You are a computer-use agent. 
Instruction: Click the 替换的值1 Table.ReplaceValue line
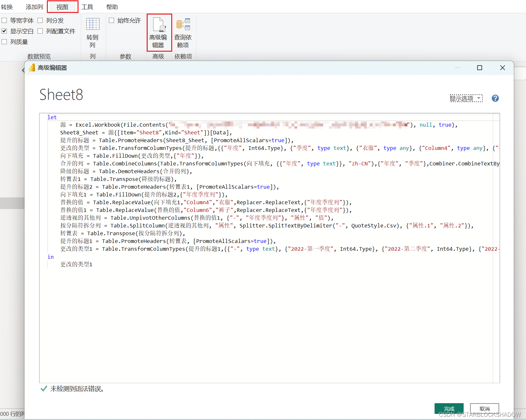[206, 210]
